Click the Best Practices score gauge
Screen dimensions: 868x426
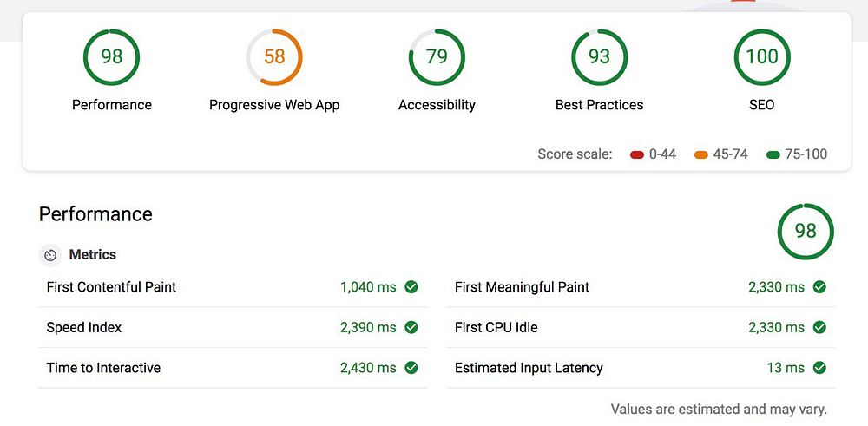(x=599, y=57)
